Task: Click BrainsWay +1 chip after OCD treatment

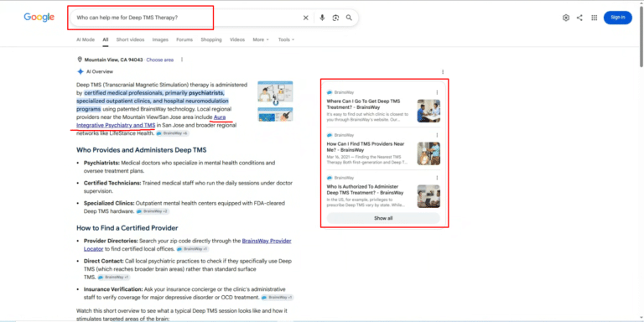Action: click(x=278, y=297)
